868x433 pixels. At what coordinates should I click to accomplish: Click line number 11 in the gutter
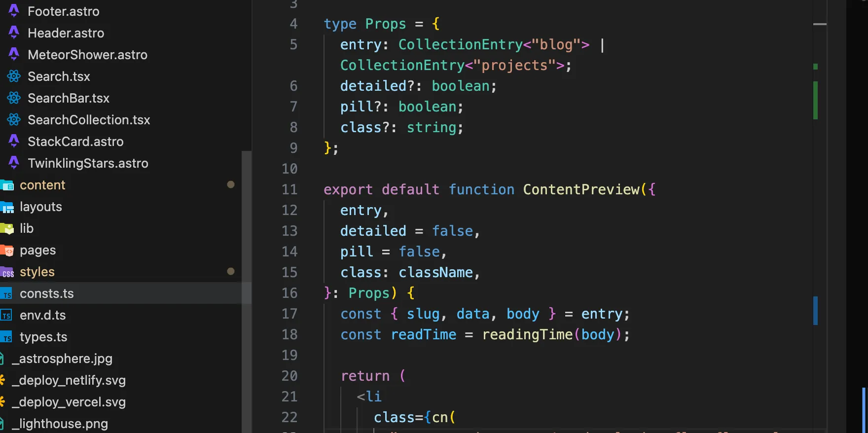point(289,189)
